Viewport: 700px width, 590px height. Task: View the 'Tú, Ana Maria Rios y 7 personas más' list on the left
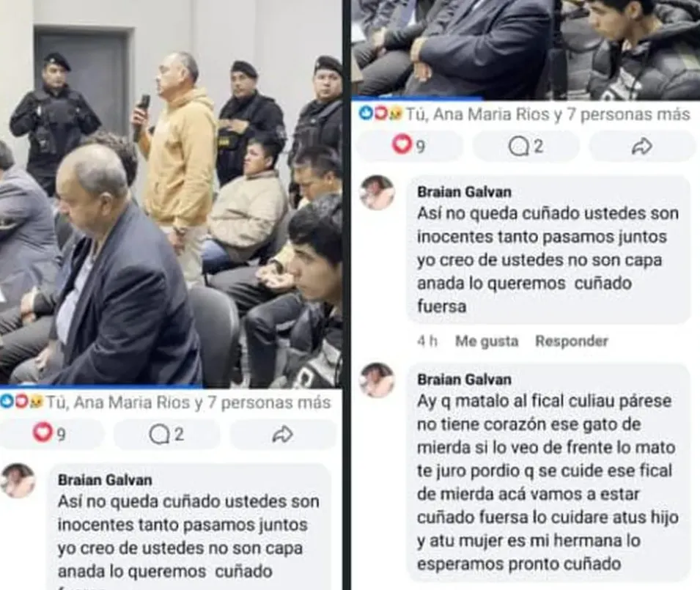click(x=188, y=402)
